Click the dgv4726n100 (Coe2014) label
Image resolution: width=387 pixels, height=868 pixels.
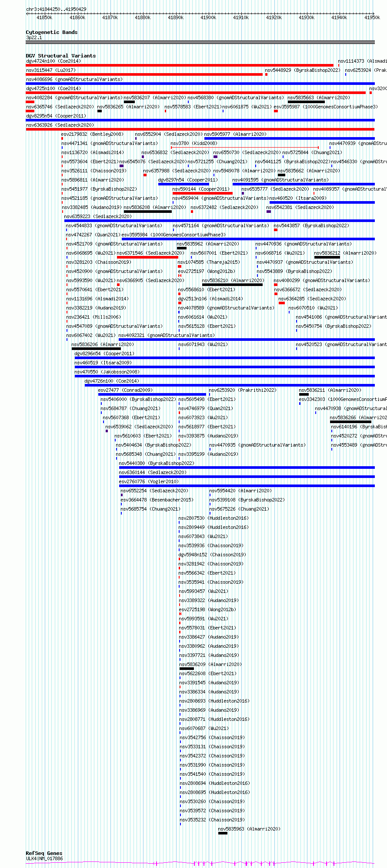click(x=112, y=381)
